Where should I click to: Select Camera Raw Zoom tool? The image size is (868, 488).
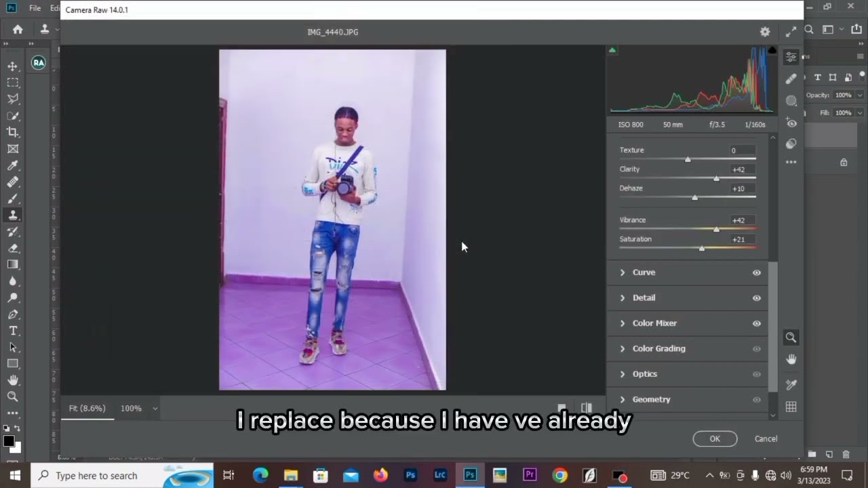791,338
